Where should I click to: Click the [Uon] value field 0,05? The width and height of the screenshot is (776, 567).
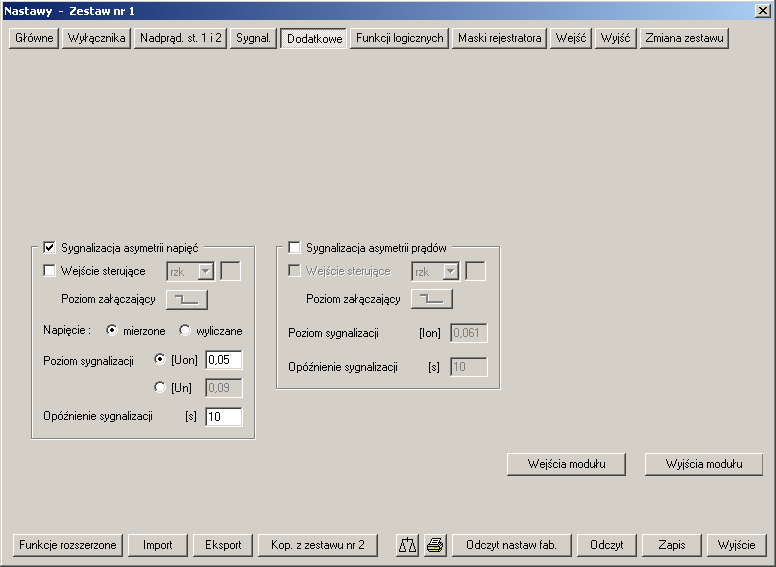(224, 360)
